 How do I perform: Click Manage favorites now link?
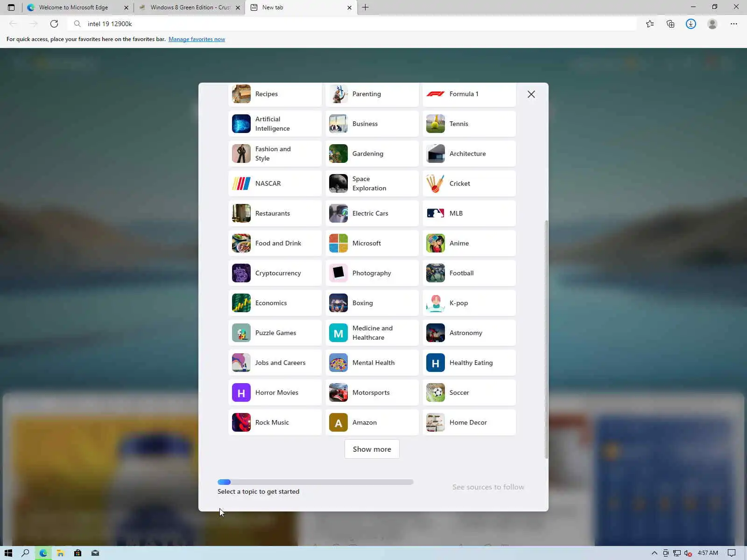197,39
